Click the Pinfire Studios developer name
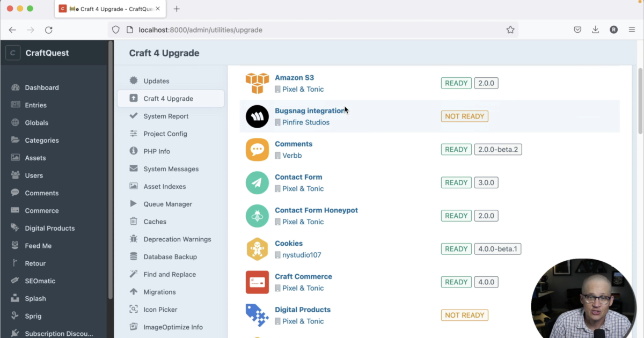Viewport: 644px width, 338px height. [306, 122]
